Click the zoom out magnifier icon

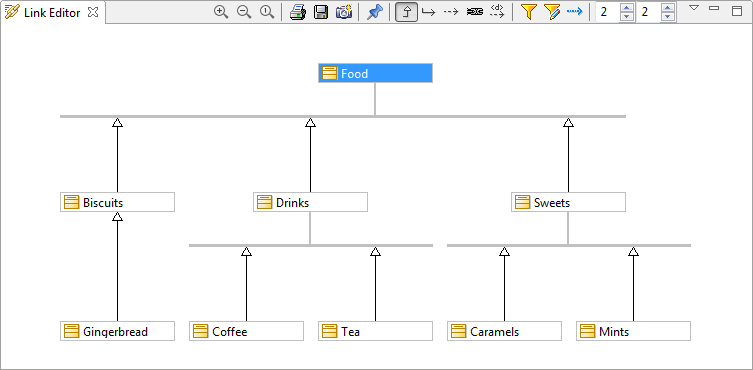244,12
